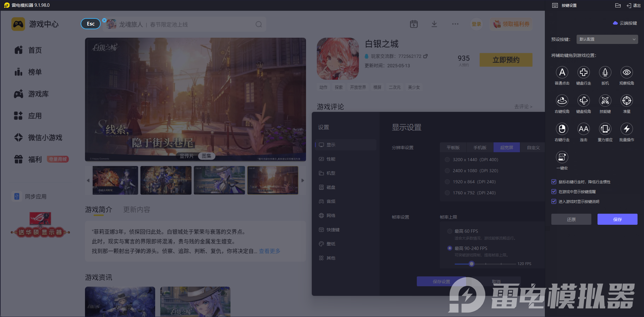
Task: Choose the 观察视角 eye view icon
Action: tap(626, 73)
